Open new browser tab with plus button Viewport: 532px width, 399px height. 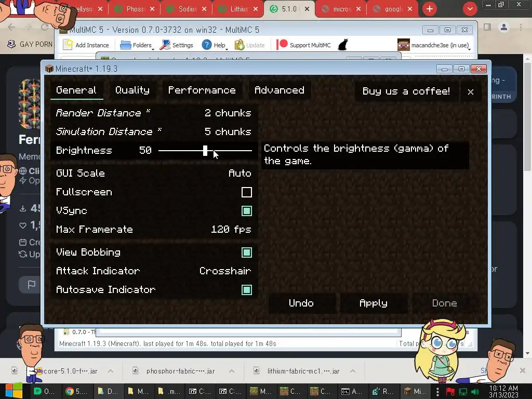[x=430, y=9]
